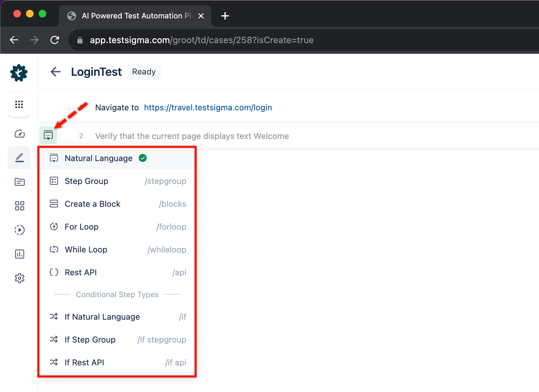Choose If Rest API conditional step
This screenshot has height=392, width=539.
[x=117, y=363]
